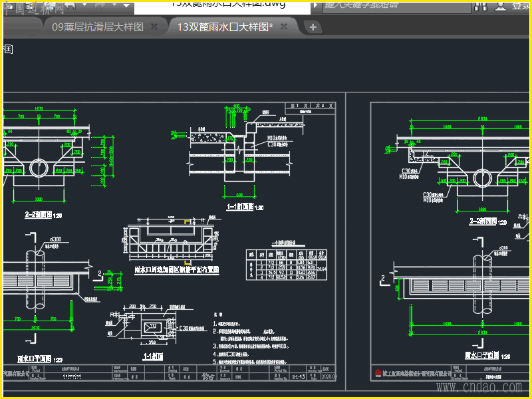Click the Undo arrow icon
This screenshot has height=399, width=532.
click(70, 5)
